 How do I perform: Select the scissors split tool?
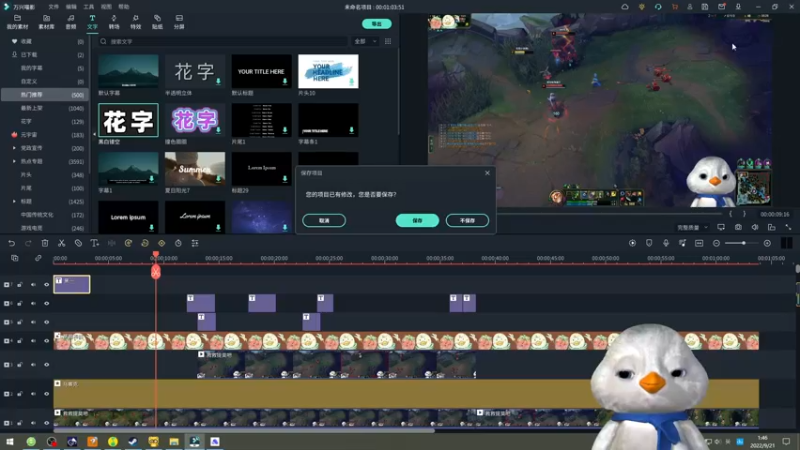tap(61, 243)
